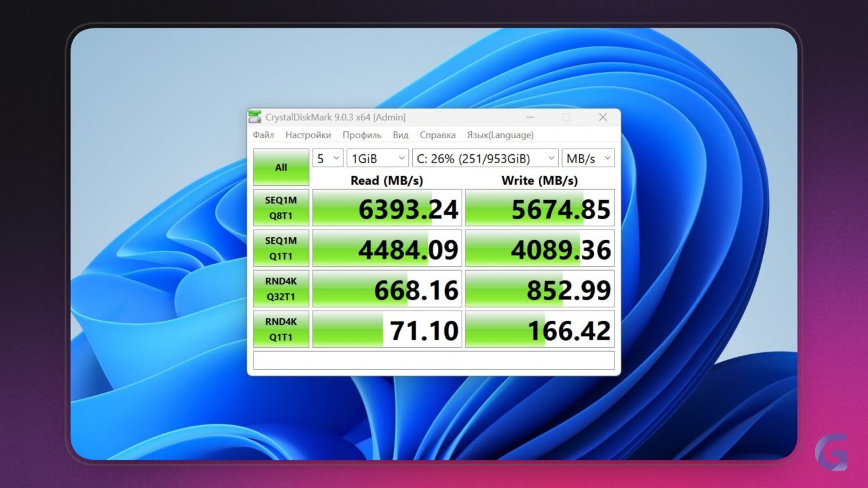The height and width of the screenshot is (488, 868).
Task: Open the Файл menu
Action: (263, 135)
